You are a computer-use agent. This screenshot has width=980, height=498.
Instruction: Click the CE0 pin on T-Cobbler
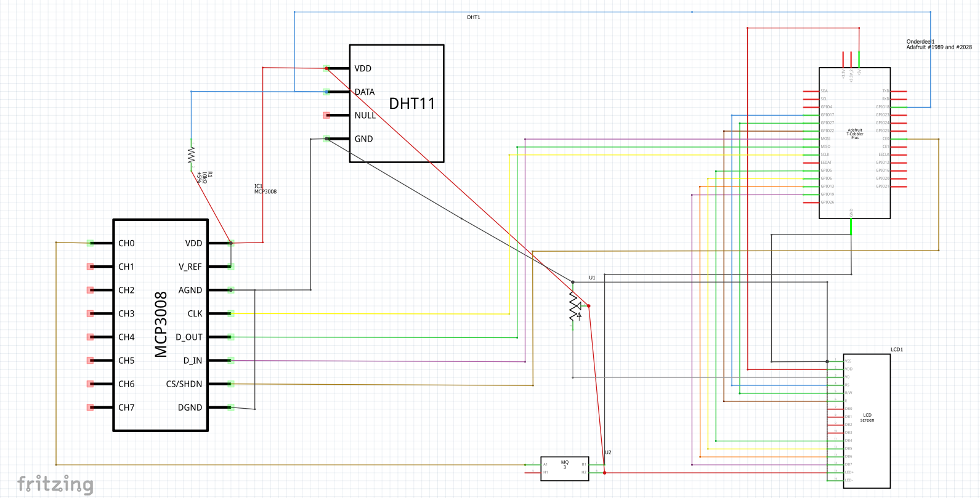click(886, 139)
